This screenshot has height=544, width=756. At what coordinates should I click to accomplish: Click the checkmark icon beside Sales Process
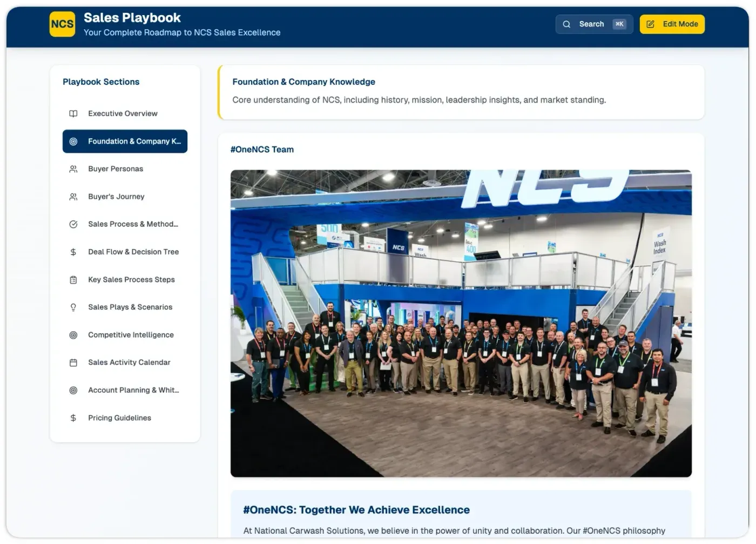(x=73, y=224)
